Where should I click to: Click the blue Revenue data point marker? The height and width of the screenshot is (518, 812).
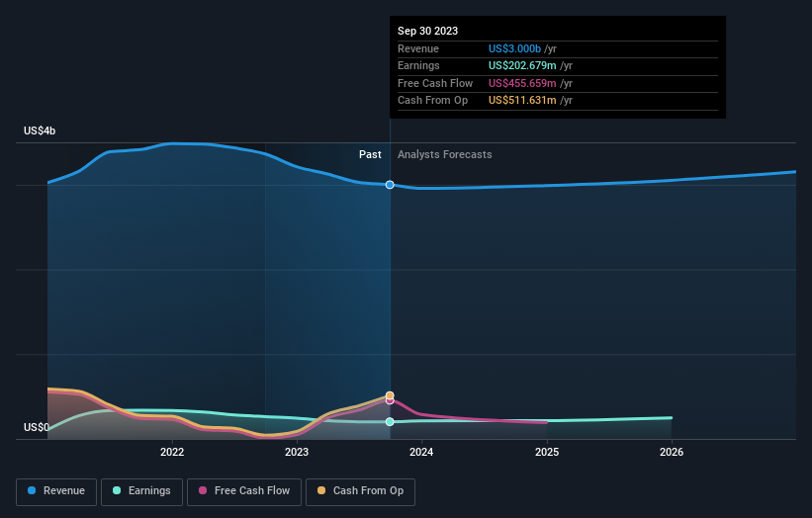coord(390,185)
